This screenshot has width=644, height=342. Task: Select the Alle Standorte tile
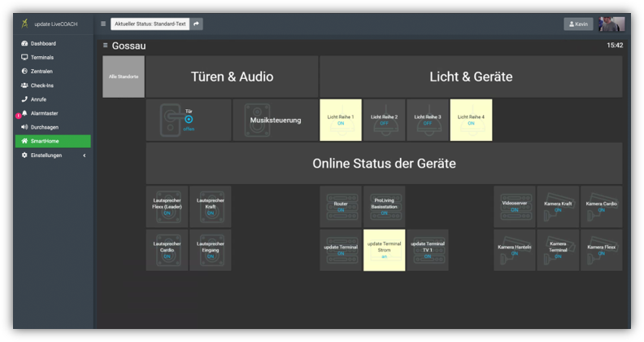pos(124,77)
